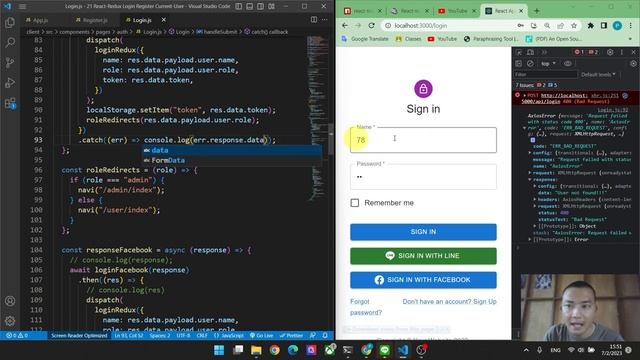The width and height of the screenshot is (640, 360).
Task: Open the Source Control view in VS Code
Action: pyautogui.click(x=10, y=62)
